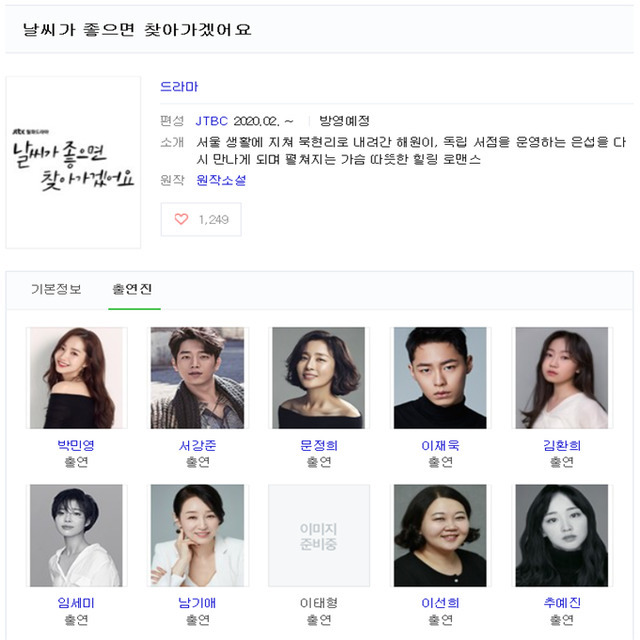Screen dimensions: 640x640
Task: Click the 추예진 name link
Action: (x=562, y=603)
